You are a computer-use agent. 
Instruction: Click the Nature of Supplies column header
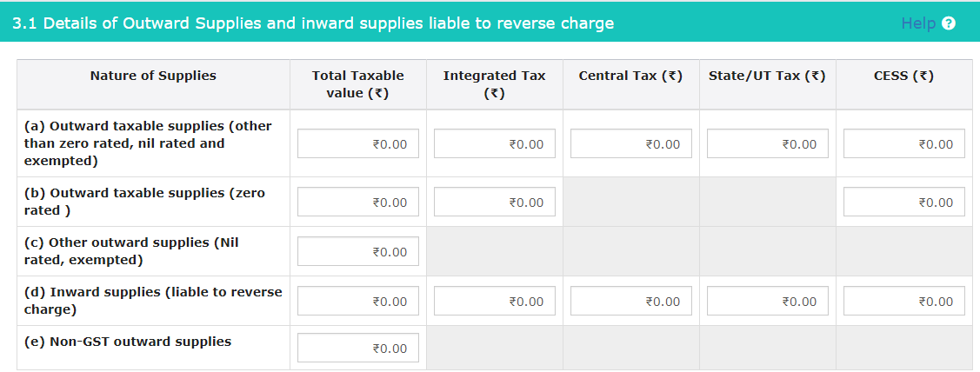pos(153,76)
